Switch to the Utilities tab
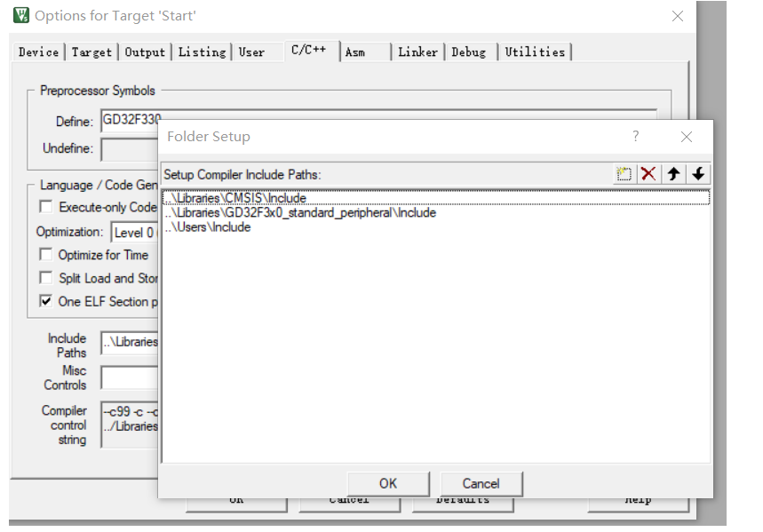Screen dimensions: 763x532 535,52
